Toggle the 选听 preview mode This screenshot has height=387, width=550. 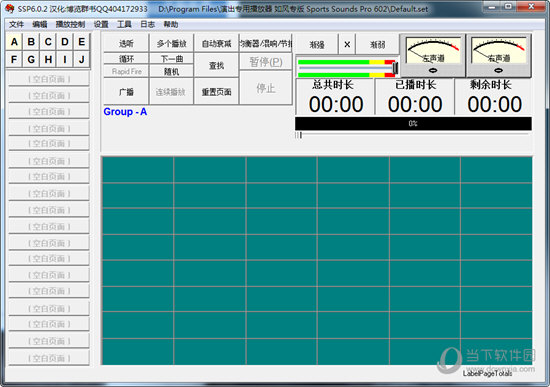pos(126,44)
